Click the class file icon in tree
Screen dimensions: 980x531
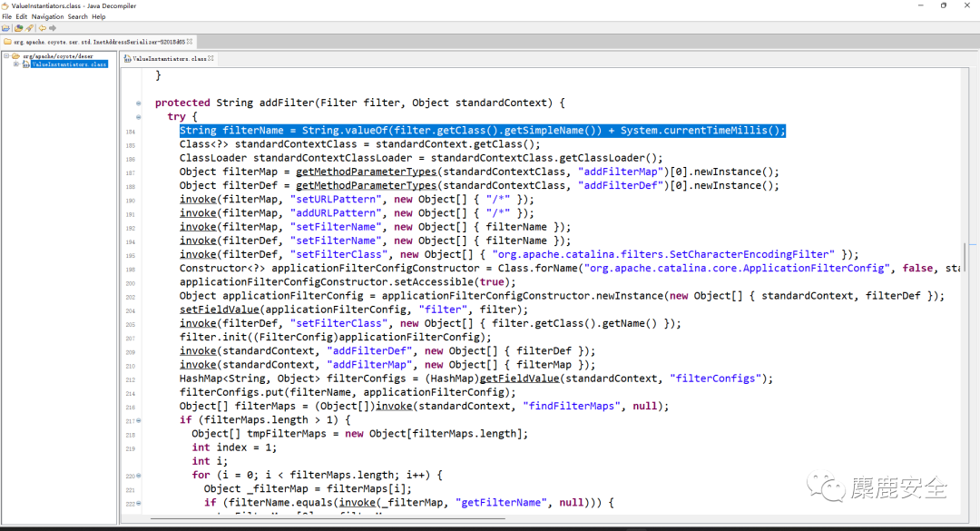coord(25,64)
